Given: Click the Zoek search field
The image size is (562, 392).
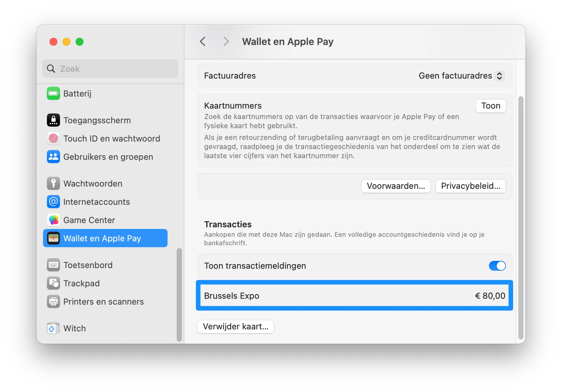Looking at the screenshot, I should point(110,69).
